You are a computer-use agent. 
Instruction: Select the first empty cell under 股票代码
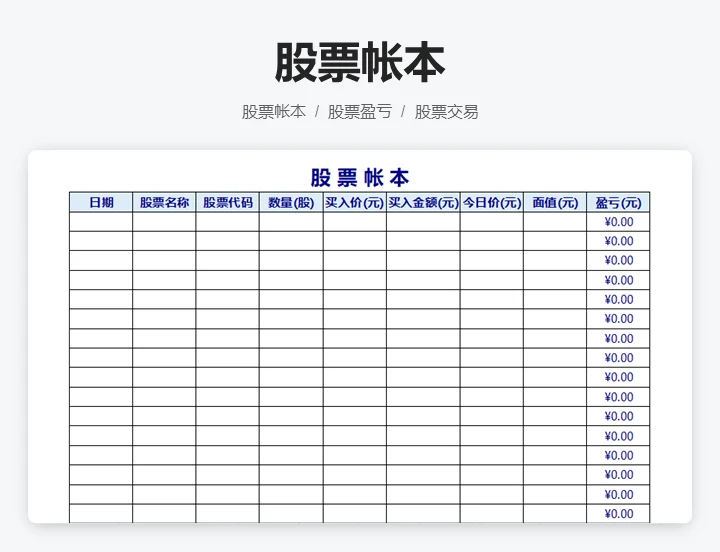(228, 222)
